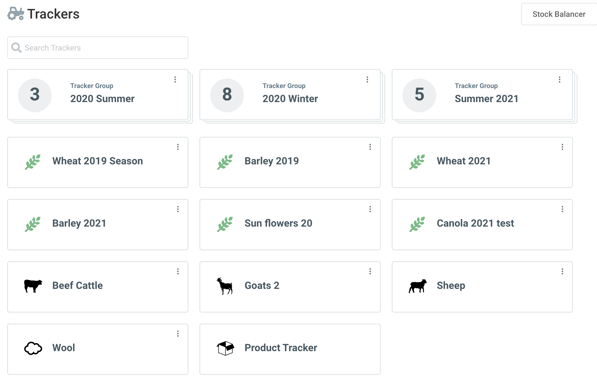Click the Sheep animal icon
Viewport: 597px width, 382px height.
click(x=418, y=286)
